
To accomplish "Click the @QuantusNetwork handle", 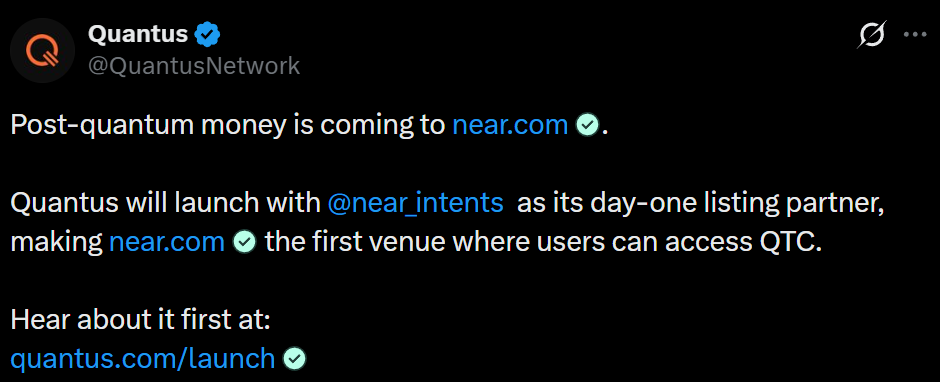I will click(194, 66).
